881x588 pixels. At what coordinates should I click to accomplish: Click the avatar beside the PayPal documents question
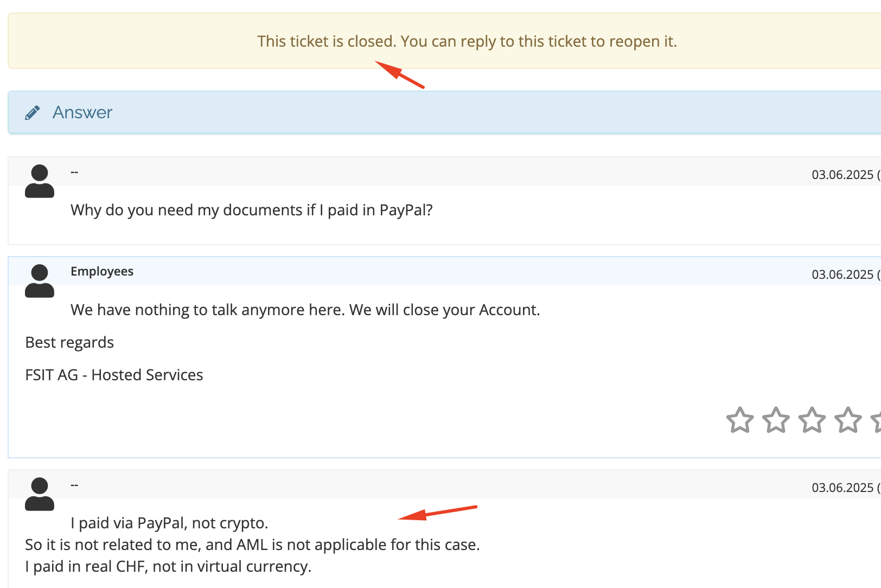(x=40, y=181)
